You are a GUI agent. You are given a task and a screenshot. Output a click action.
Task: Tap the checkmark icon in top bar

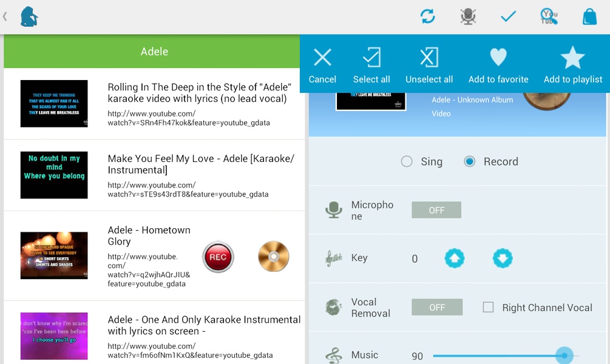coord(508,16)
